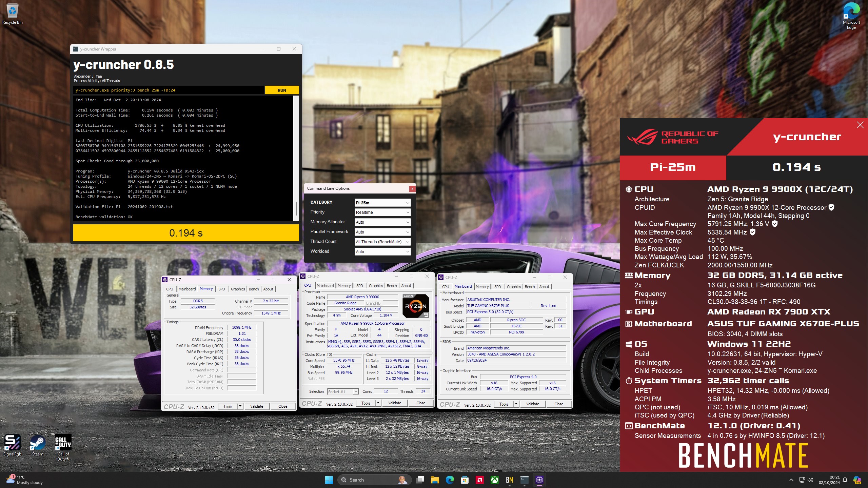
Task: Open the Copilot preview tray icon
Action: [857, 480]
